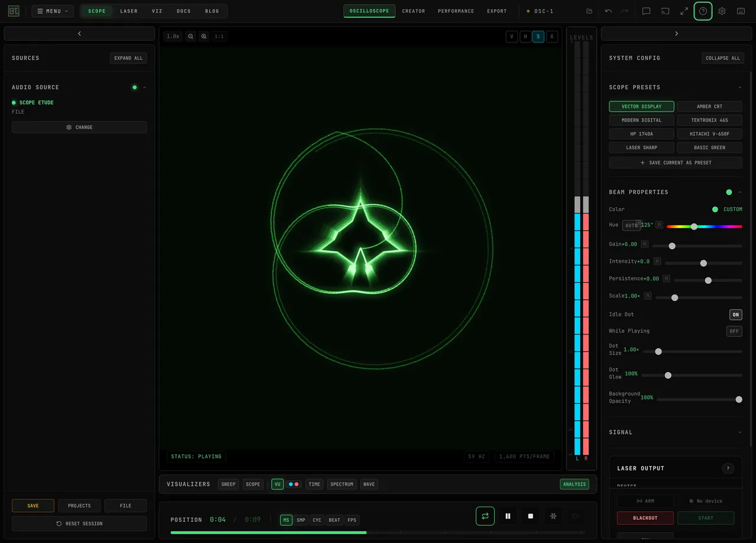Screen dimensions: 756x543
Task: Toggle loop playback
Action: 485,516
